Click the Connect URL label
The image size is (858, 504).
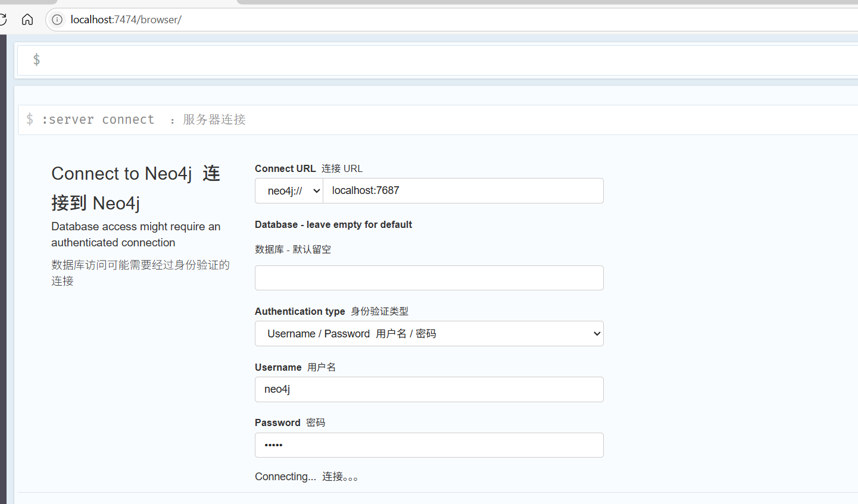[x=285, y=168]
